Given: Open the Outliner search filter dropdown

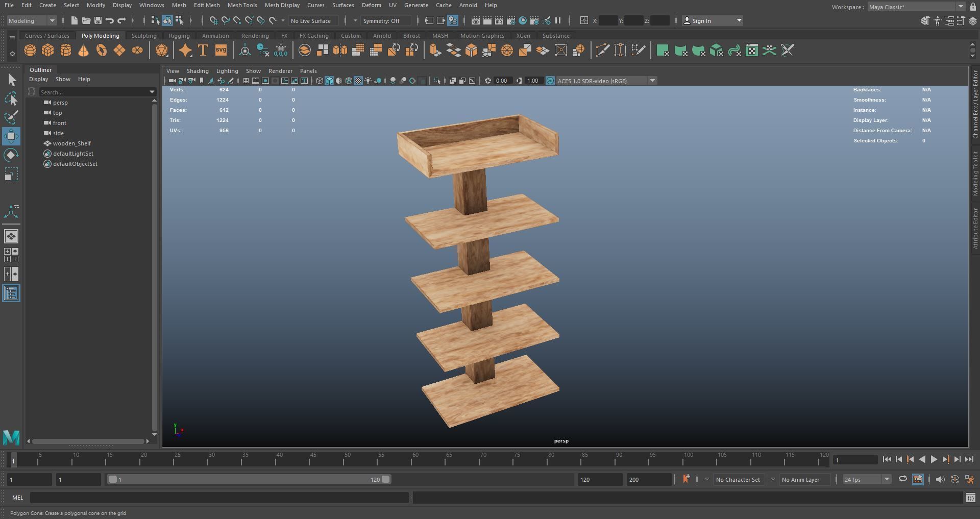Looking at the screenshot, I should click(x=152, y=92).
